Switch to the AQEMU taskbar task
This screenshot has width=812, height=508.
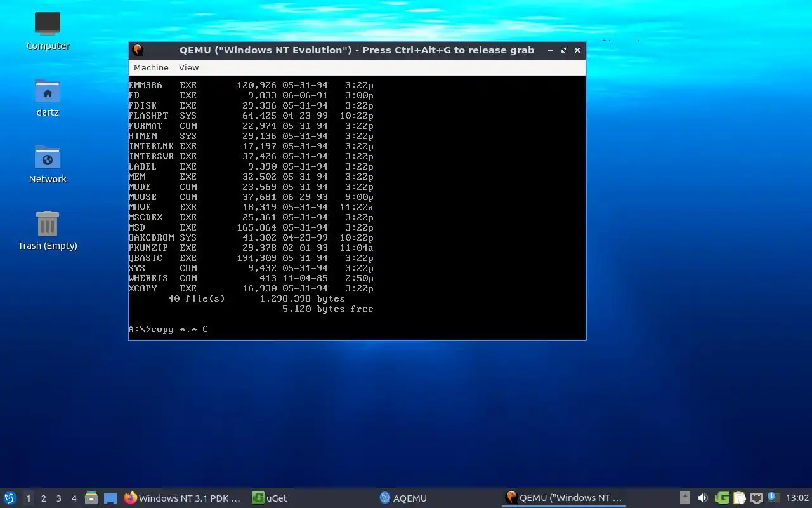click(403, 498)
